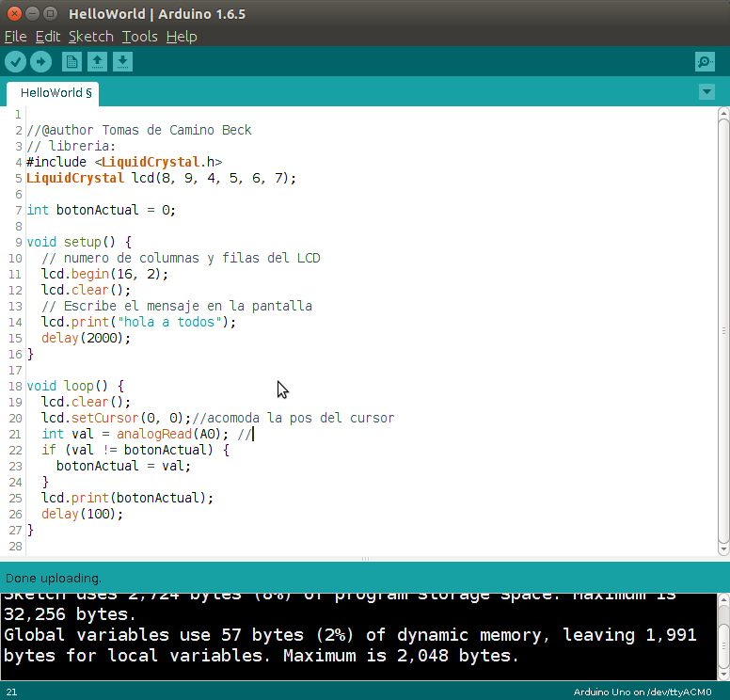Click the 'void loop() {' line
The width and height of the screenshot is (730, 700).
point(75,386)
